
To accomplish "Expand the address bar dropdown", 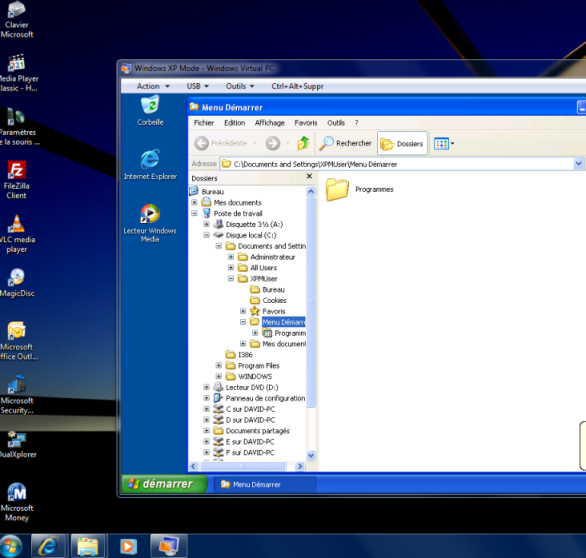I will 578,164.
